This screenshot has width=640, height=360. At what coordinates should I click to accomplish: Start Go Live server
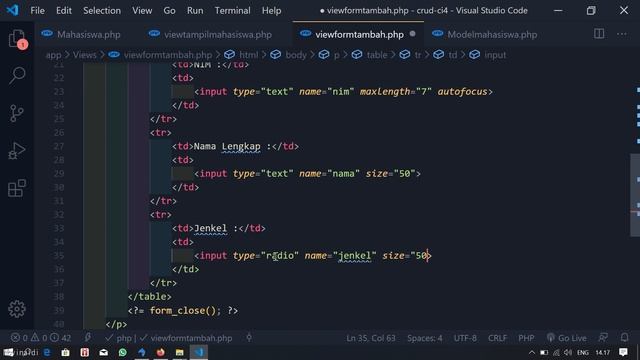click(x=567, y=338)
